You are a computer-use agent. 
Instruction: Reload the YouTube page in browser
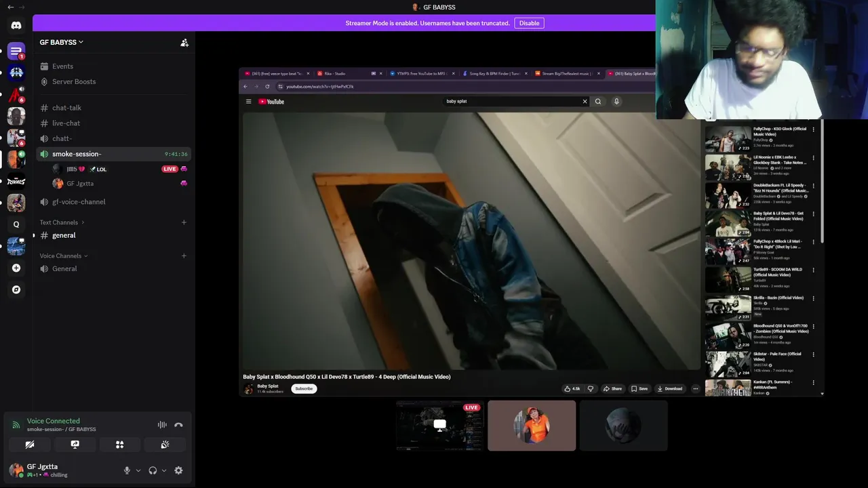tap(267, 87)
